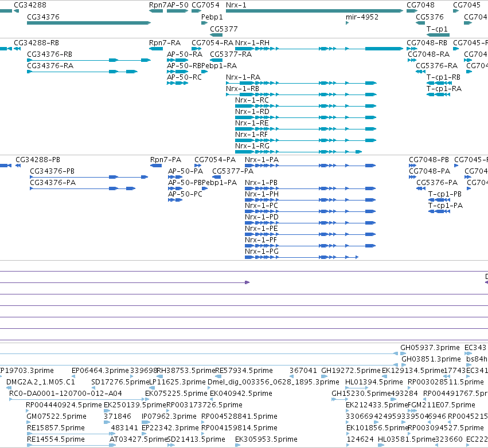
Task: Click the RP004440924.5prime EST label
Action: [x=64, y=405]
